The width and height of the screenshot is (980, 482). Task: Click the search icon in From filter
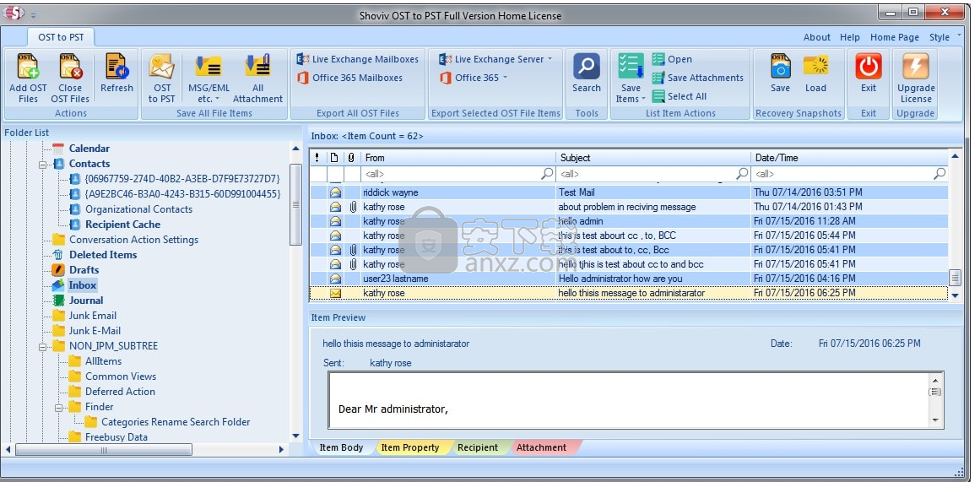click(547, 174)
